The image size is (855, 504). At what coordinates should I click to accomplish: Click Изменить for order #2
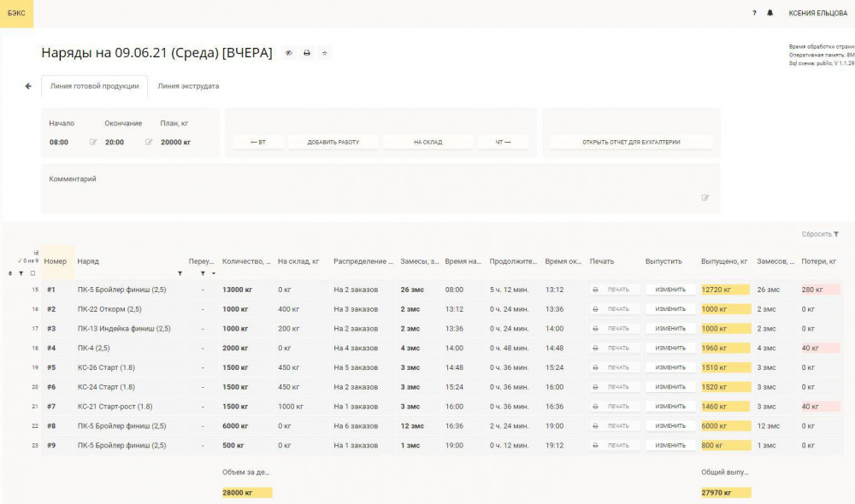[x=670, y=309]
